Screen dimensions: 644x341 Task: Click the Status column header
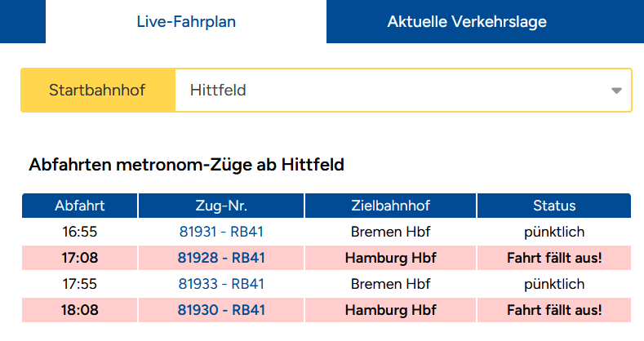click(554, 206)
